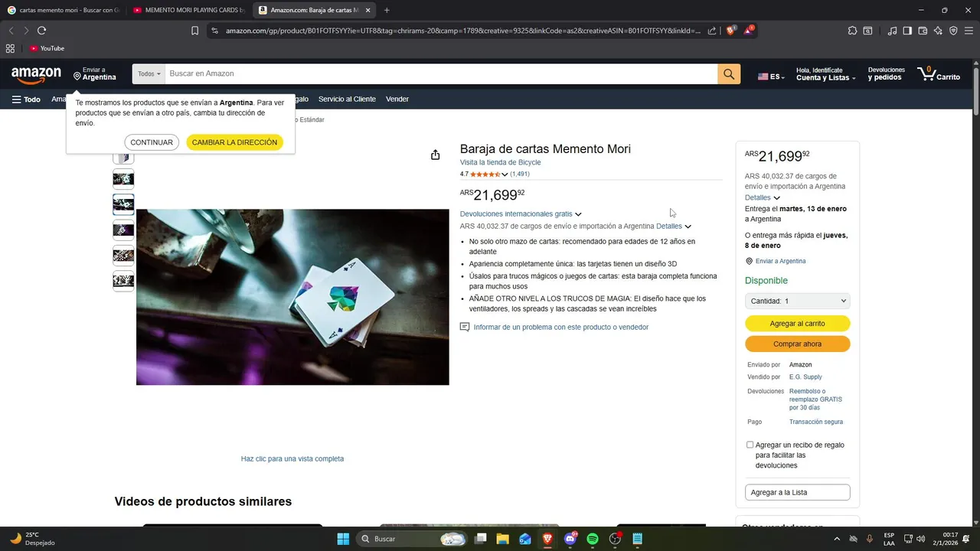Image resolution: width=980 pixels, height=551 pixels.
Task: Expand Detalles next to shipping charges in product info
Action: tap(674, 227)
